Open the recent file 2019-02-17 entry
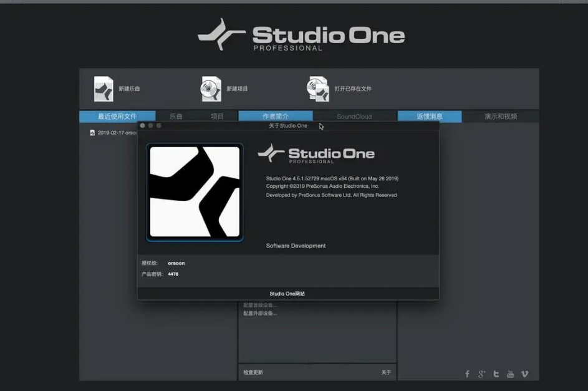 point(117,133)
